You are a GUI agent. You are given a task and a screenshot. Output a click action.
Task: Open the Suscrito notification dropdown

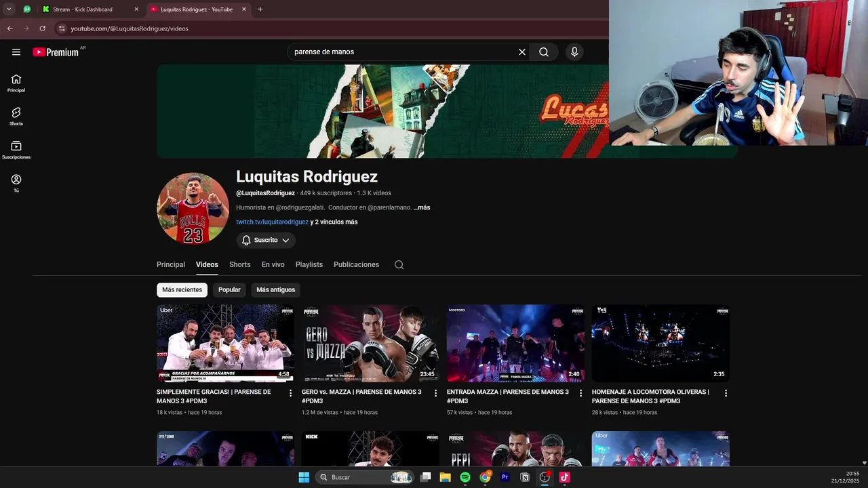point(266,240)
